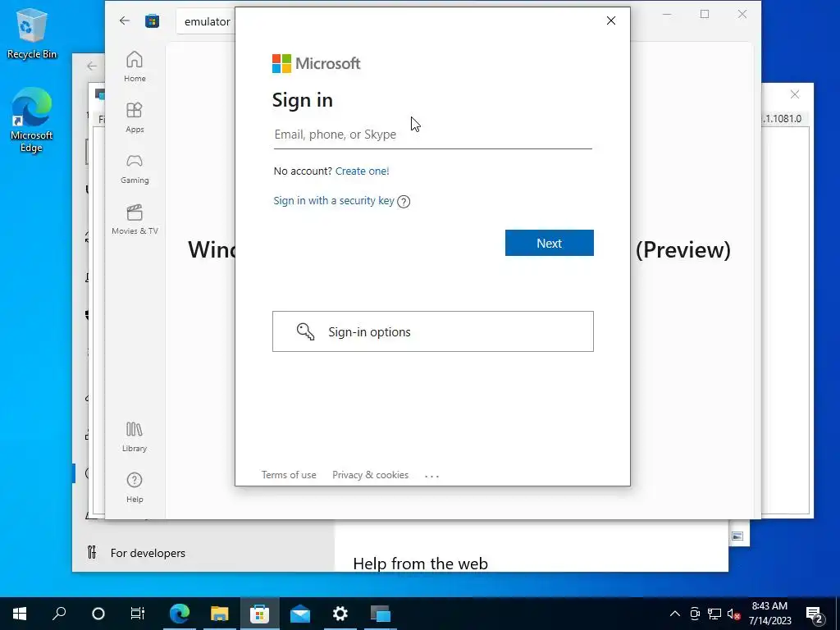Open Terms of use link
The width and height of the screenshot is (840, 630).
(289, 475)
